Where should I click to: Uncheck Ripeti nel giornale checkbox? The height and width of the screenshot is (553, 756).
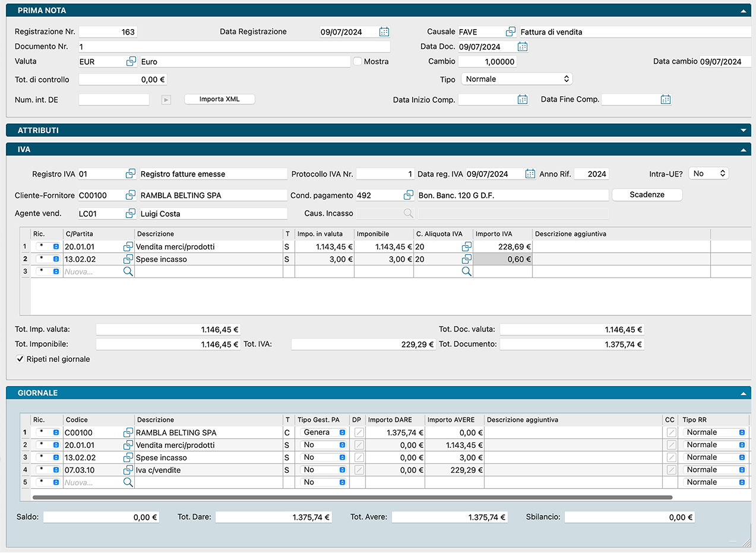[x=20, y=359]
